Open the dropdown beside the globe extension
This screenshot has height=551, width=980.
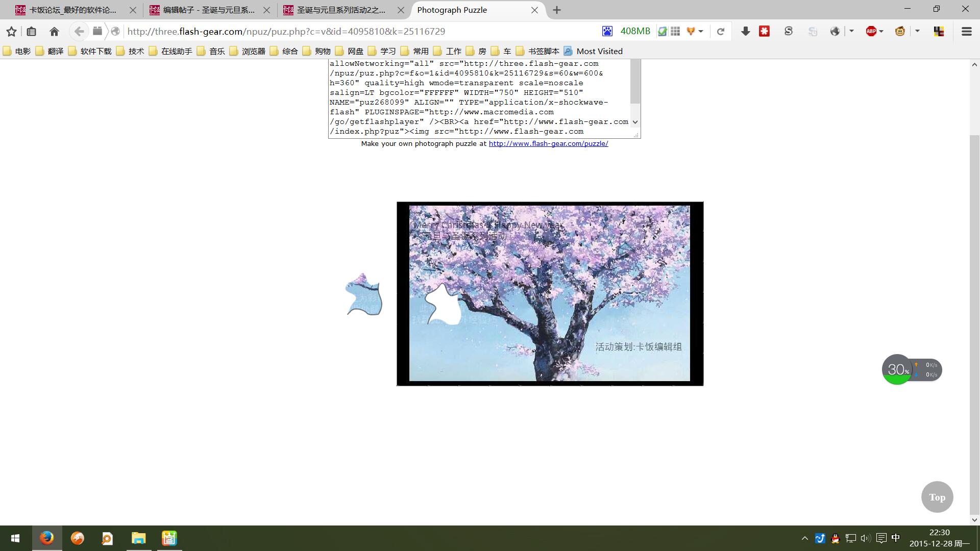click(x=851, y=32)
